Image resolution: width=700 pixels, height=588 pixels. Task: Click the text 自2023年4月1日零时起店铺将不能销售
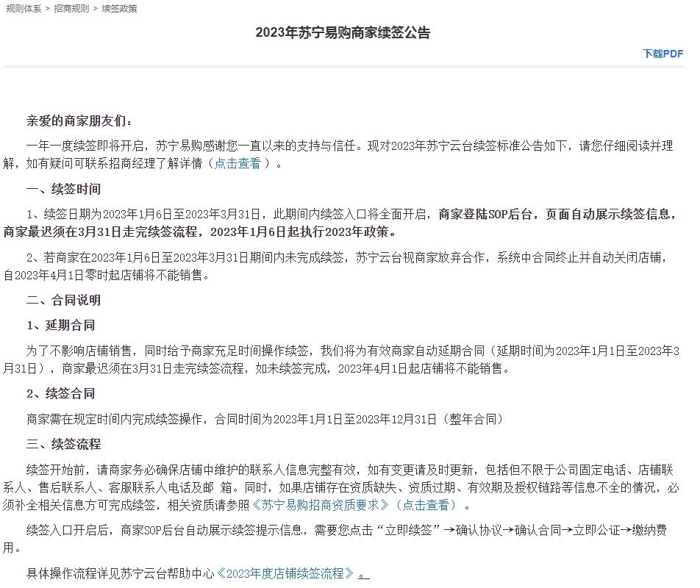[103, 276]
